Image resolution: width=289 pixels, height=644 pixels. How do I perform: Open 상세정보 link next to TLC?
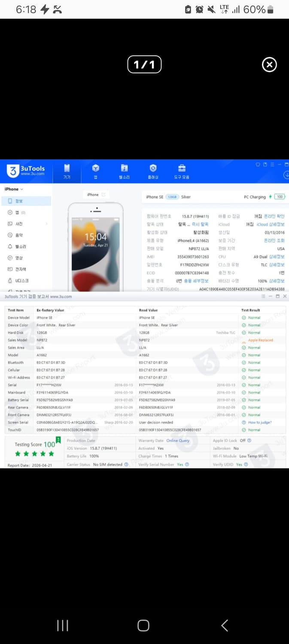277,265
